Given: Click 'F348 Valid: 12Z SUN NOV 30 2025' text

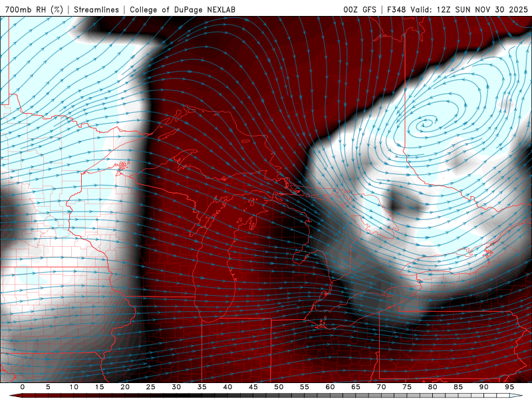Looking at the screenshot, I should pos(458,9).
